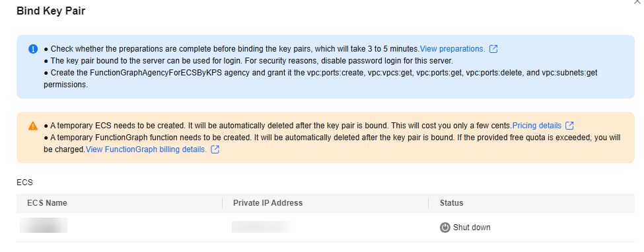
Task: Click the orange warning triangle icon
Action: point(33,126)
